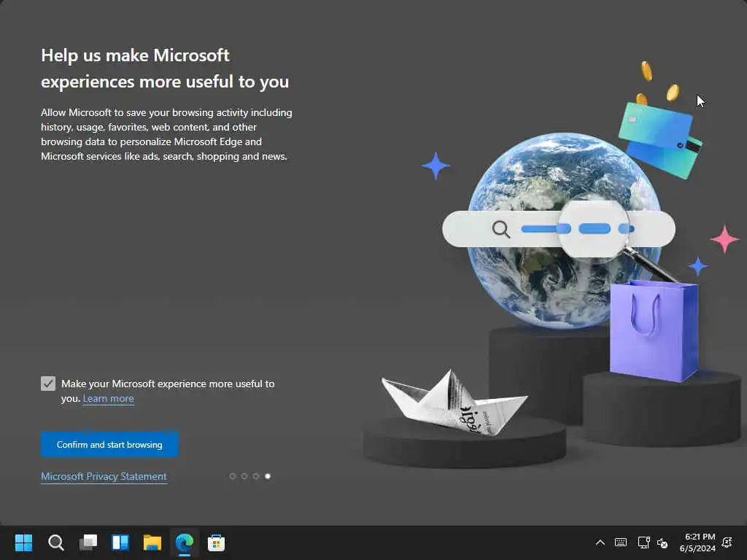This screenshot has width=747, height=560.
Task: Launch File Explorer from taskbar
Action: point(152,542)
